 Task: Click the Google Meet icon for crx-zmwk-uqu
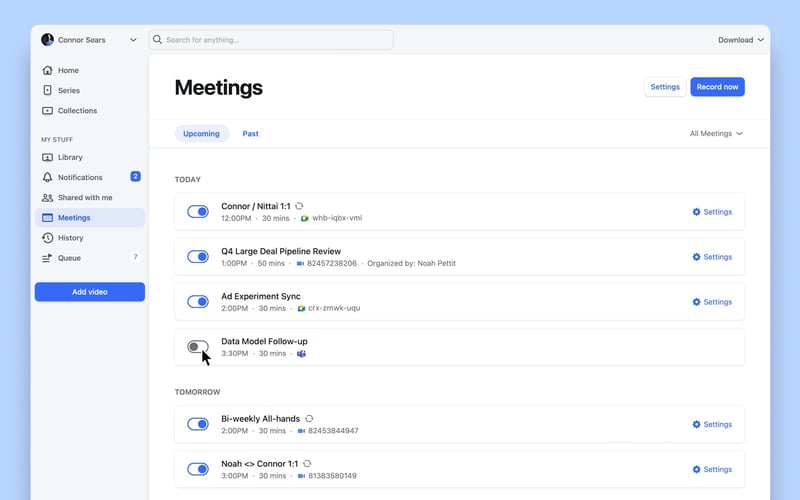click(302, 309)
